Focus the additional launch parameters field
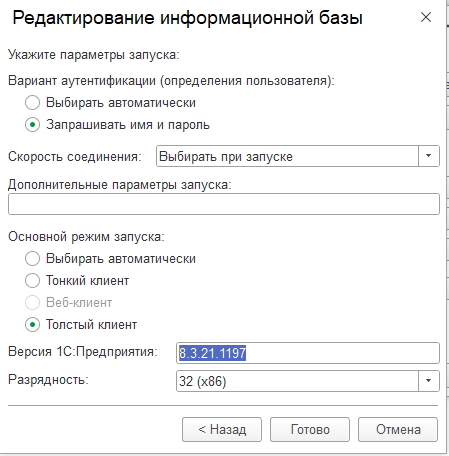The height and width of the screenshot is (456, 449). 224,204
